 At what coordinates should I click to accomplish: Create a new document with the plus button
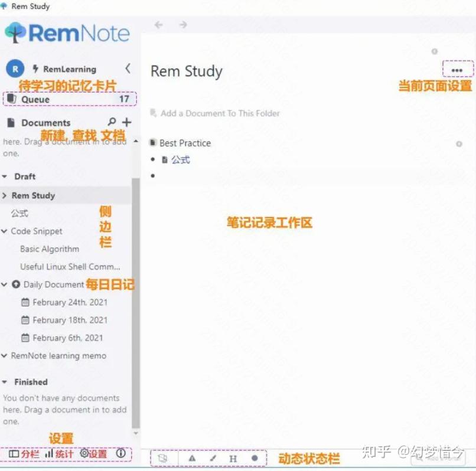click(127, 122)
